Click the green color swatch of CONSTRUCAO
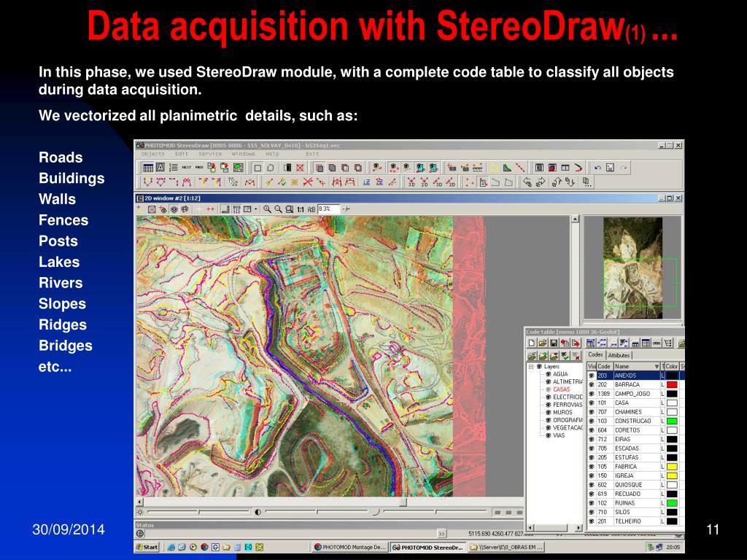The image size is (747, 560). (672, 421)
